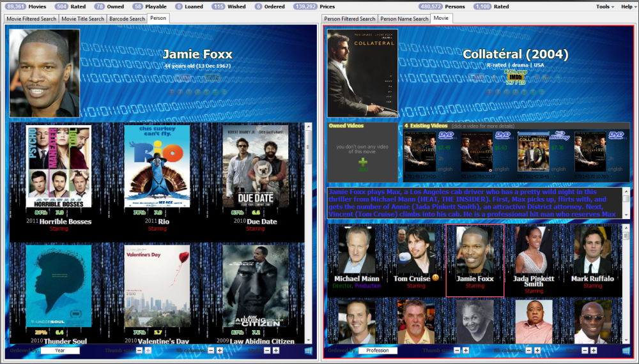Click the Blu-ray logo on $7.36 video
The width and height of the screenshot is (639, 364).
coord(560,135)
